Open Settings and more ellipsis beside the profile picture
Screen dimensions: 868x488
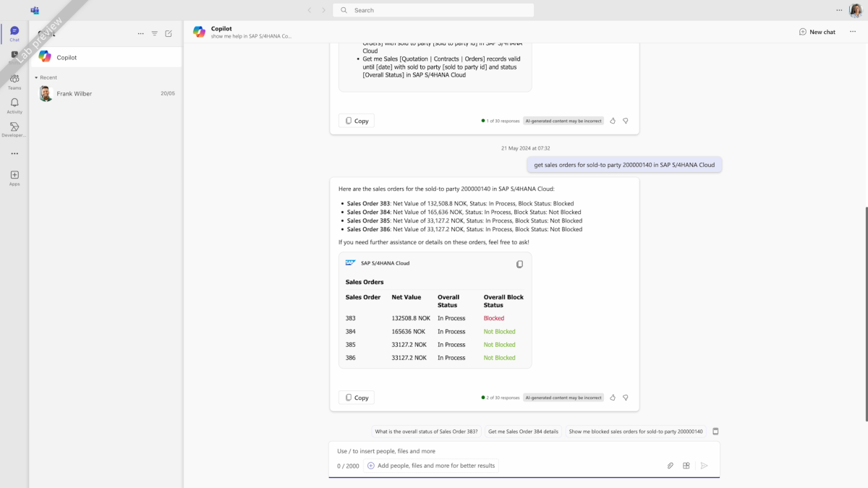(x=839, y=10)
